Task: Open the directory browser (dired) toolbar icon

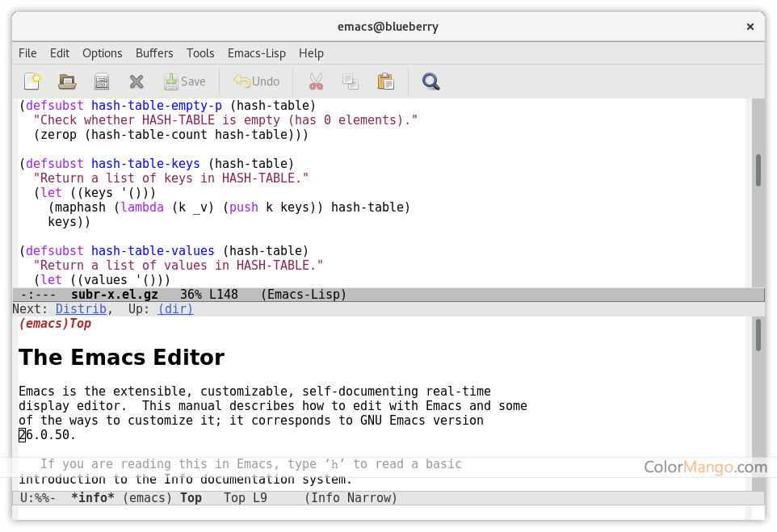Action: 102,82
